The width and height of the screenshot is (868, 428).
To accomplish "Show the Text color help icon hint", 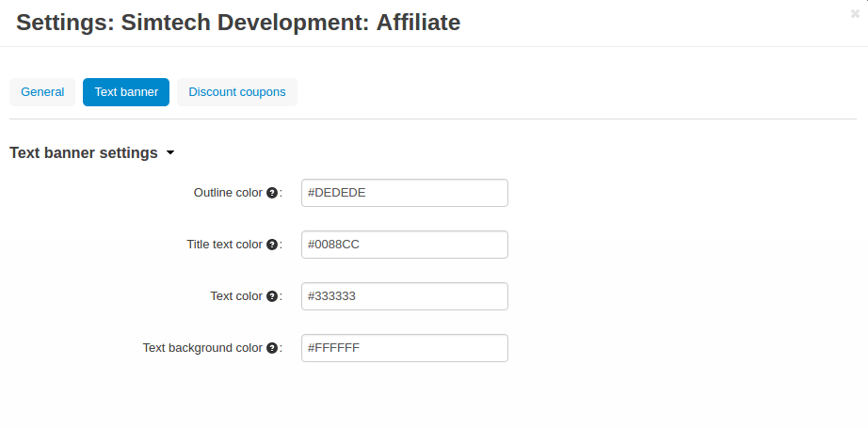I will [272, 296].
